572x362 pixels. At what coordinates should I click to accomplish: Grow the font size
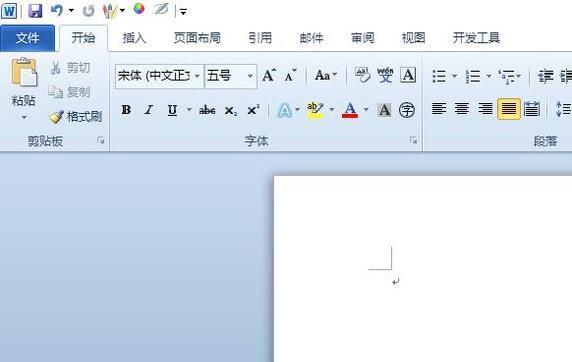tap(269, 76)
